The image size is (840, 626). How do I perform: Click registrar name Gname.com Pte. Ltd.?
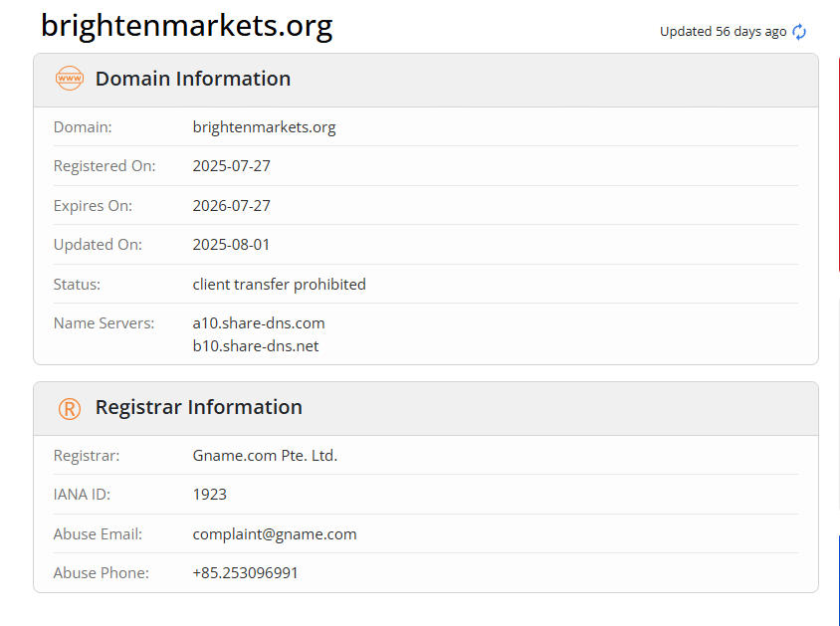pos(265,456)
